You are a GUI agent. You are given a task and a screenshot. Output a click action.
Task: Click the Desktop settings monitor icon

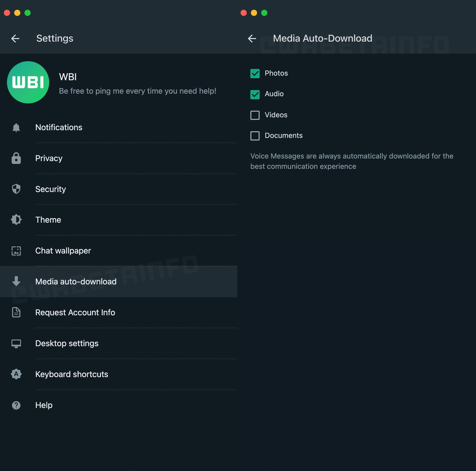(16, 343)
